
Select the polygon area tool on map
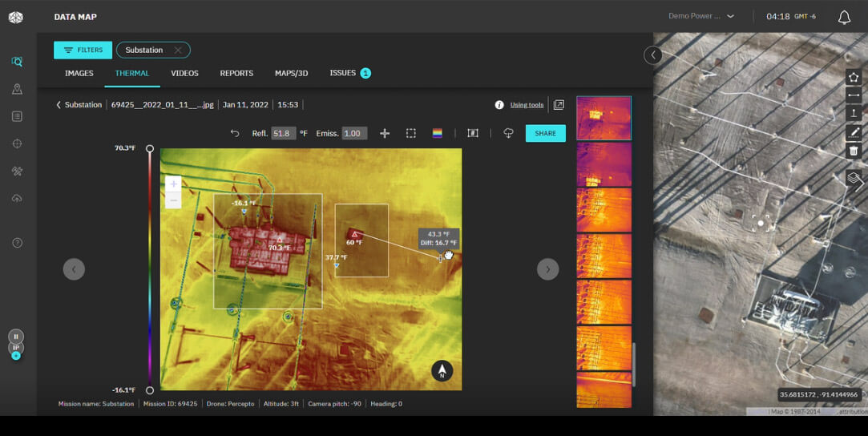853,77
